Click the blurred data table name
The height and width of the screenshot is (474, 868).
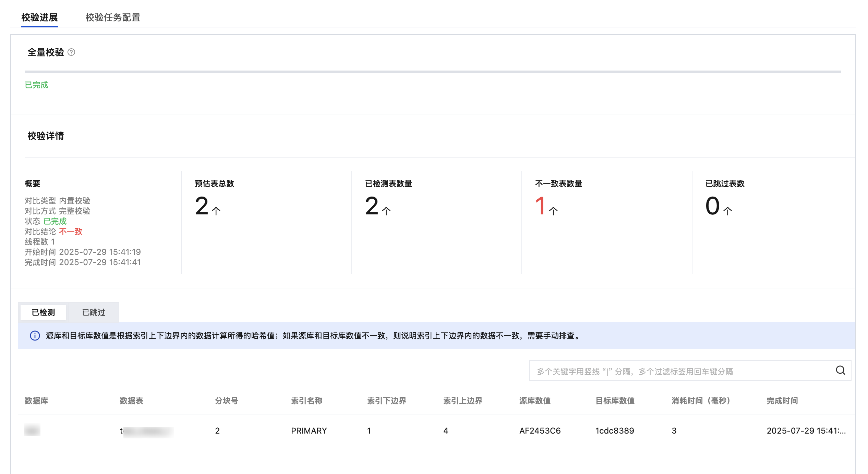coord(147,431)
